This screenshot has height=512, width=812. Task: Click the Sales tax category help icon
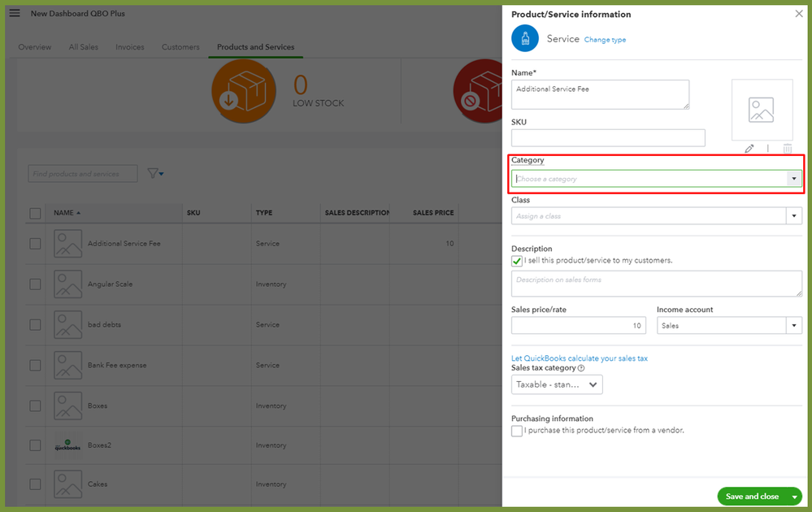pyautogui.click(x=581, y=368)
